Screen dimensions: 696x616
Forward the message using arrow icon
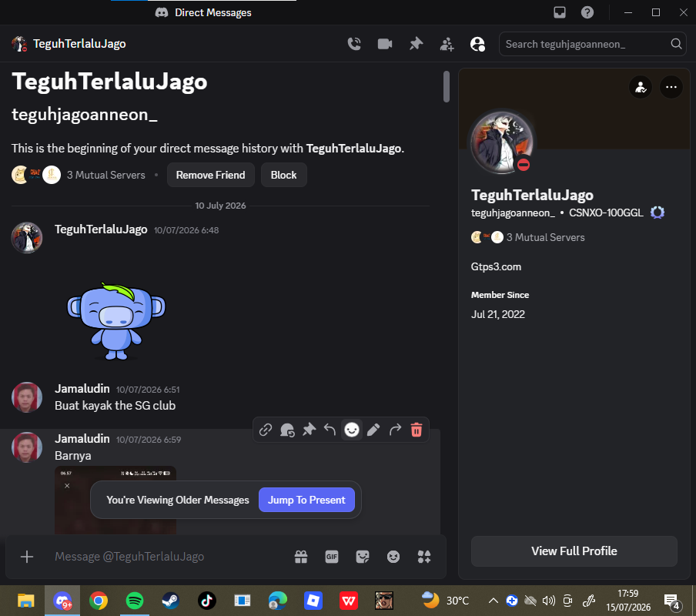click(395, 430)
